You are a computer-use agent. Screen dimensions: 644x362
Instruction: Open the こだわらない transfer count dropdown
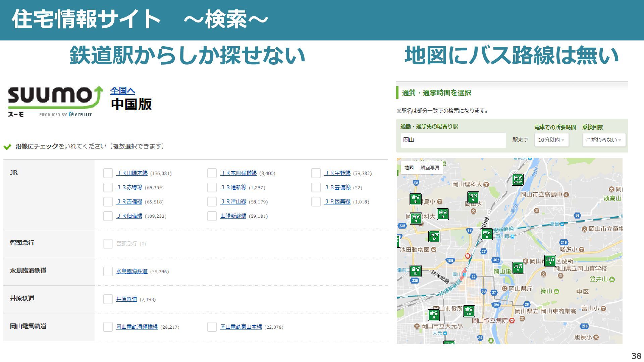tap(604, 140)
